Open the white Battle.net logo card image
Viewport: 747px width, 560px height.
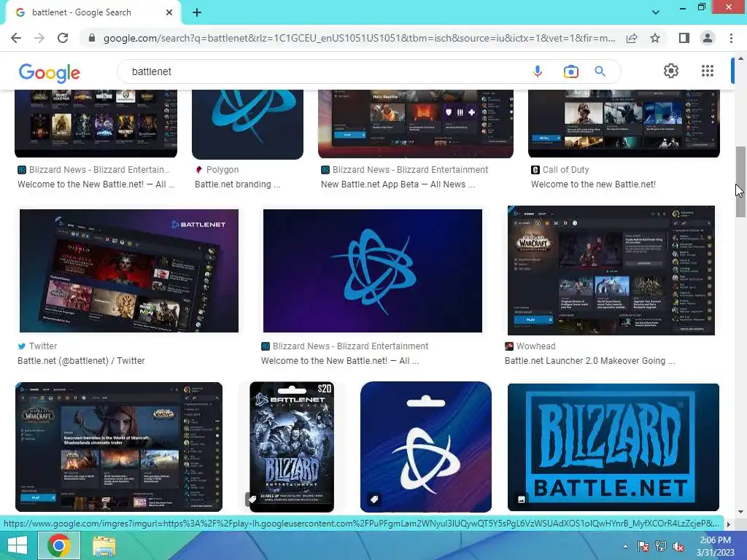[x=426, y=447]
